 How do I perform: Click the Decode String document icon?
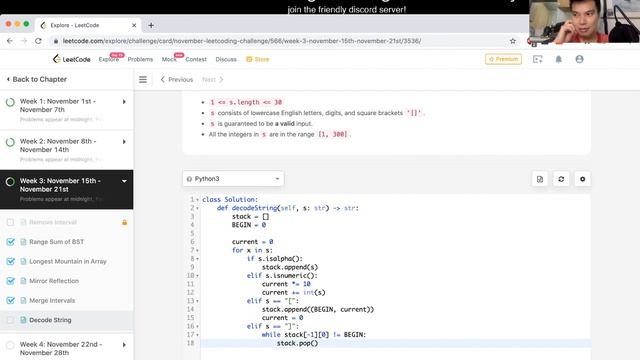[x=23, y=320]
